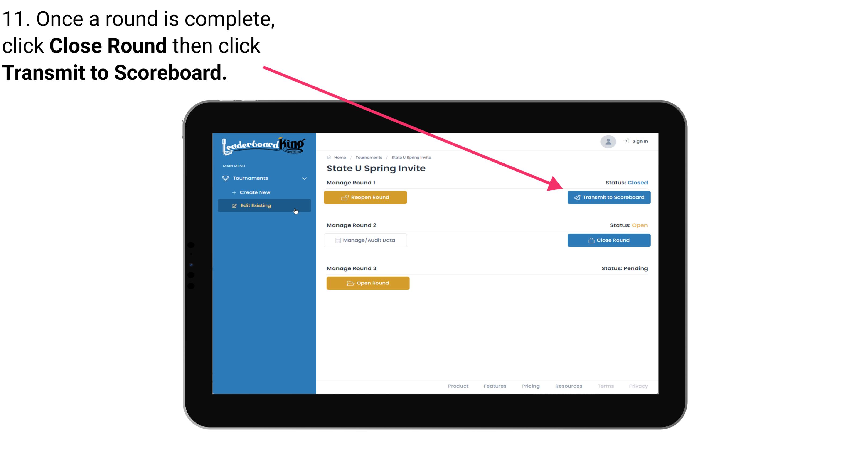Click the Features link in footer
The width and height of the screenshot is (868, 467).
495,386
